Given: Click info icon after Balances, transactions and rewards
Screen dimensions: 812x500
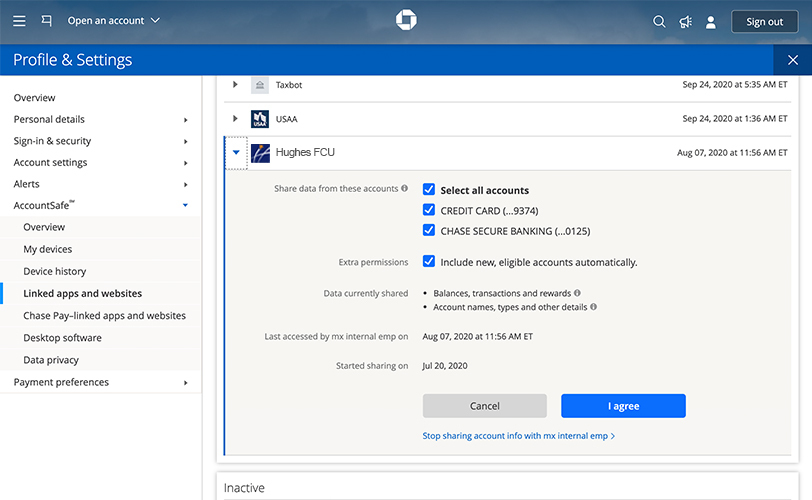Looking at the screenshot, I should (x=577, y=293).
